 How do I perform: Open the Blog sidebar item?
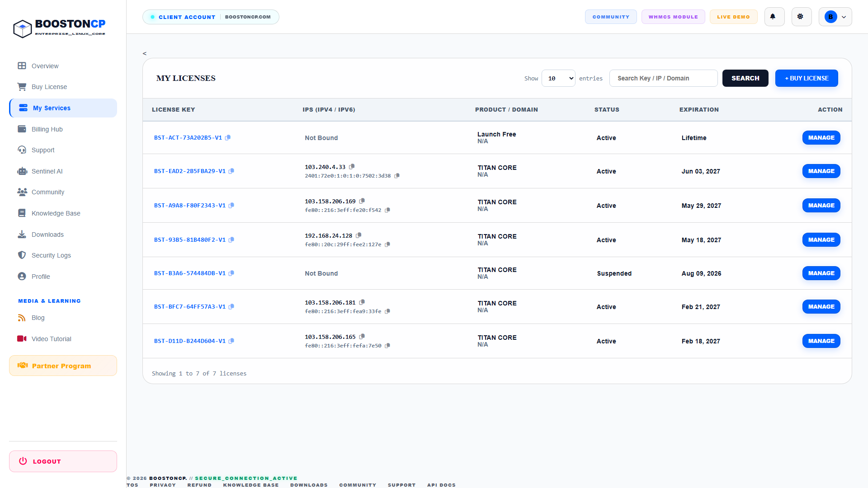tap(63, 318)
